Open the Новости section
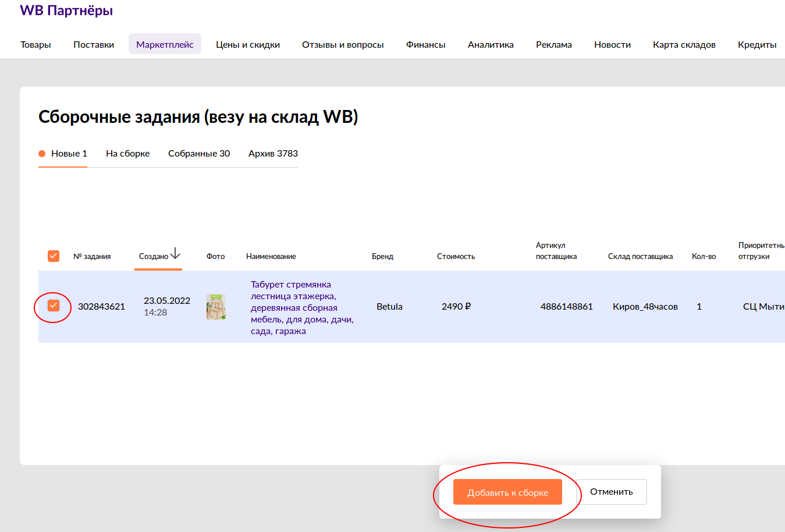 coord(612,44)
